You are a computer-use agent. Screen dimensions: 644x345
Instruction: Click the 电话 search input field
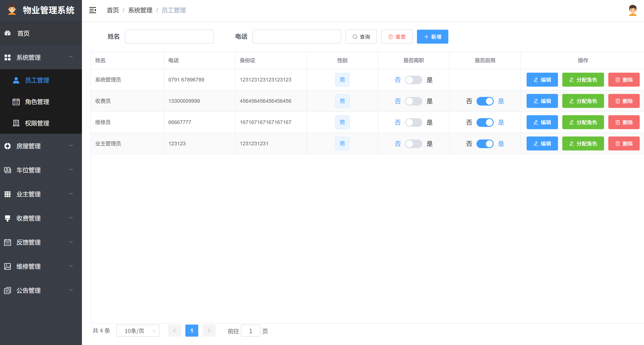pyautogui.click(x=297, y=37)
